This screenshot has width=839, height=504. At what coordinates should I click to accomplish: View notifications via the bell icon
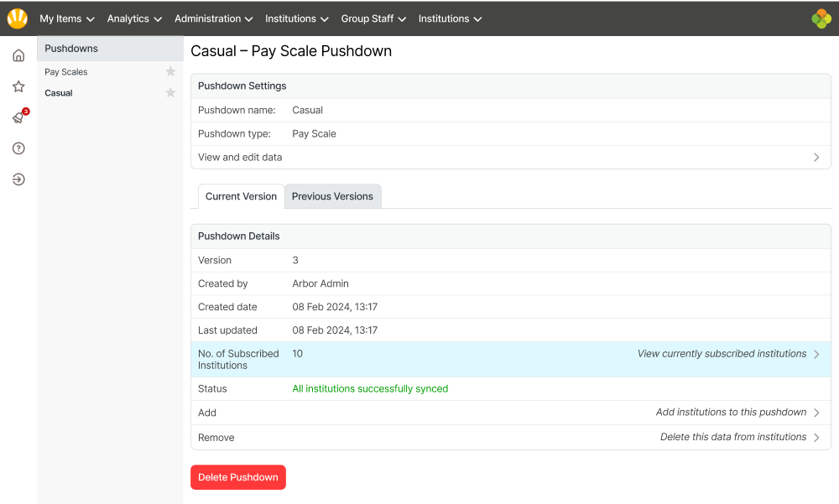pyautogui.click(x=18, y=117)
